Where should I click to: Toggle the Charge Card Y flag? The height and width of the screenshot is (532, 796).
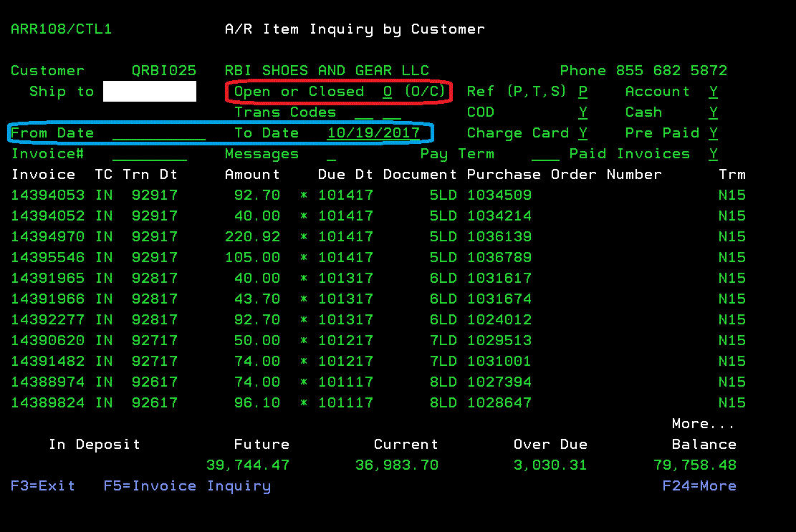(x=583, y=133)
